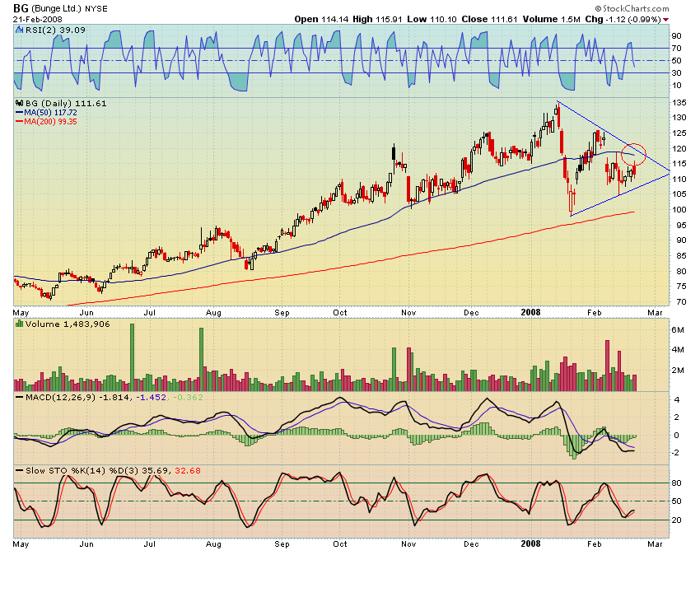The height and width of the screenshot is (611, 700).
Task: Click the red MA(200) legend line marker
Action: point(19,121)
